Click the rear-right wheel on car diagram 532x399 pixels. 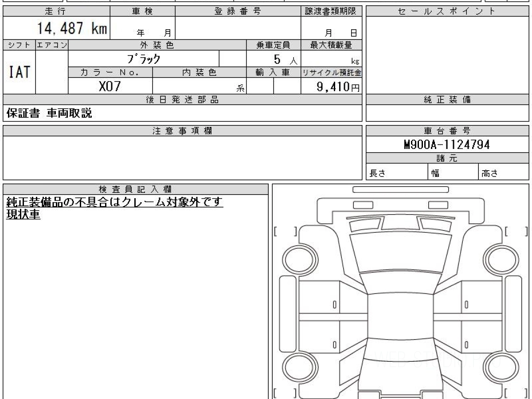pyautogui.click(x=501, y=368)
